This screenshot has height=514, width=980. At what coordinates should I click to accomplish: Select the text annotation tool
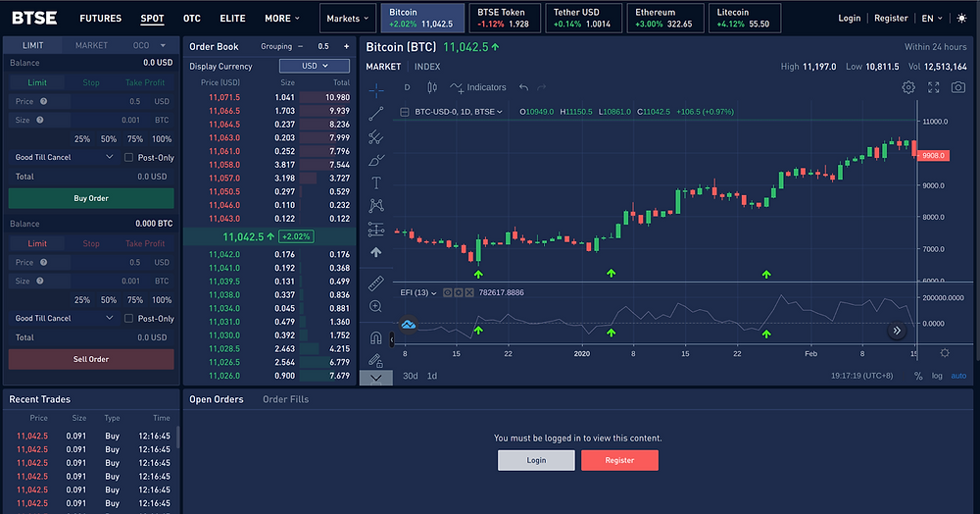376,182
